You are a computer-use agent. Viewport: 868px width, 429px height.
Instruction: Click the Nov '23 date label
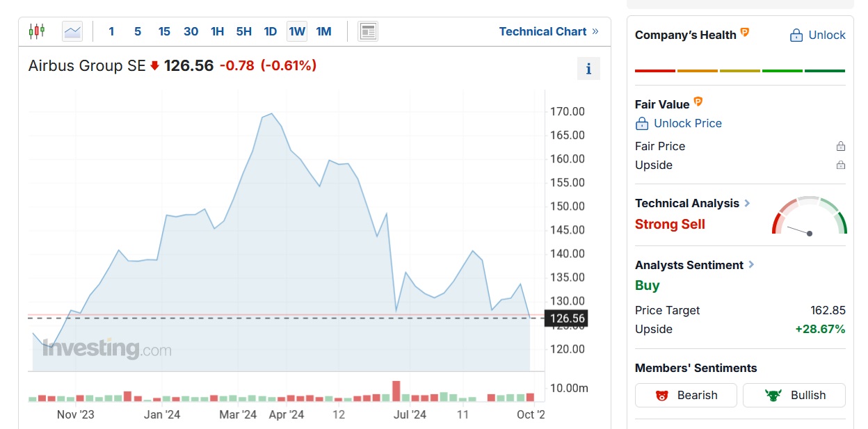point(76,414)
